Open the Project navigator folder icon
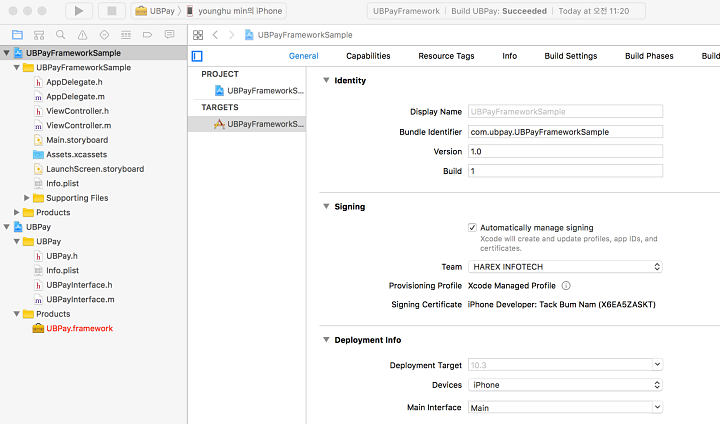This screenshot has height=424, width=720. pos(17,35)
